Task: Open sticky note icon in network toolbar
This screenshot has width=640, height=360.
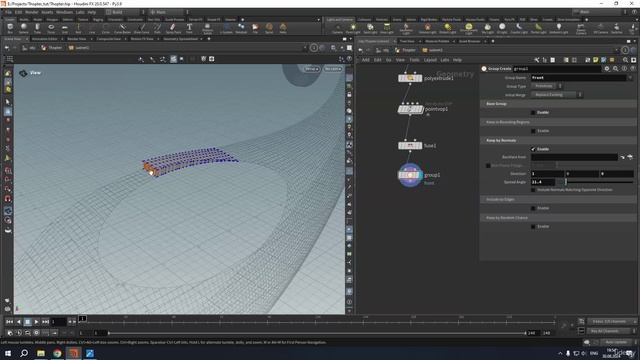Action: pyautogui.click(x=596, y=60)
